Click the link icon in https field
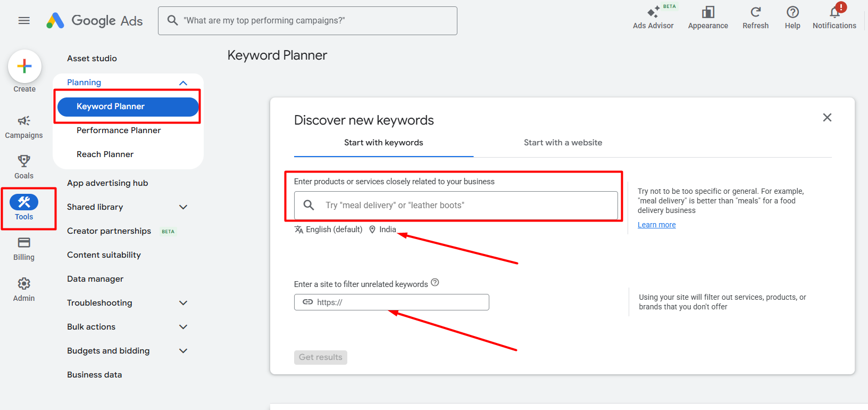868x410 pixels. (307, 302)
